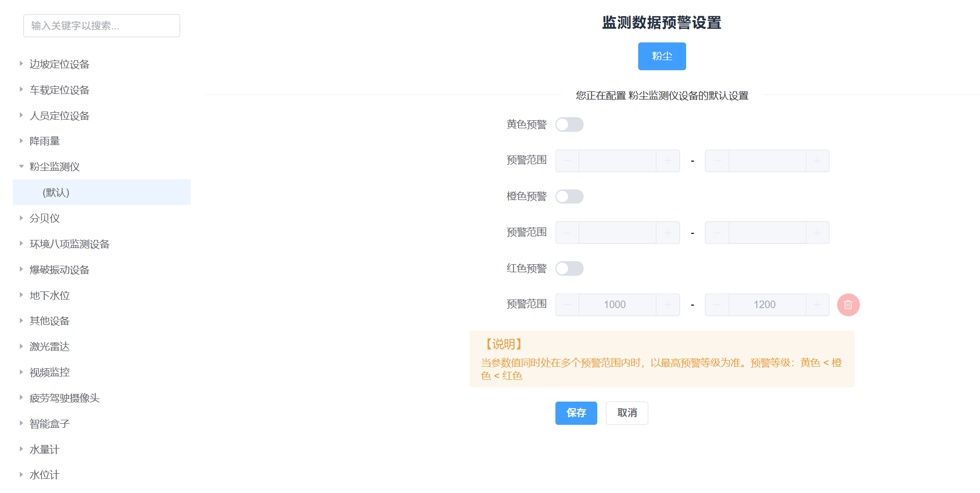Click the minus icon on orange alert upper range
This screenshot has height=493, width=980.
(x=716, y=232)
